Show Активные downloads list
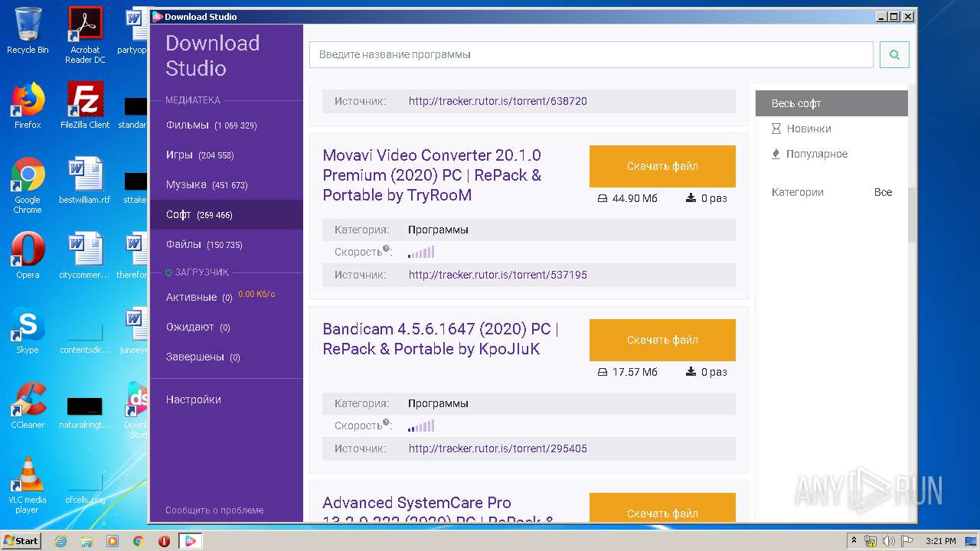This screenshot has width=980, height=551. 227,297
